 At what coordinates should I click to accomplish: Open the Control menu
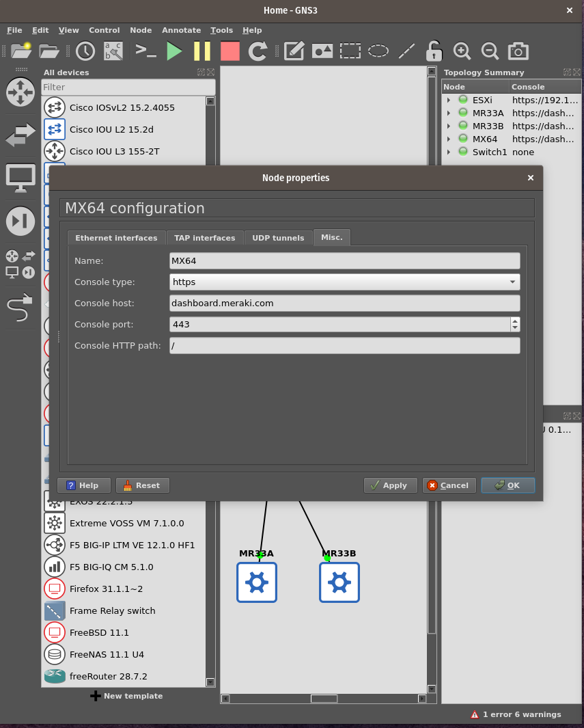pyautogui.click(x=104, y=30)
